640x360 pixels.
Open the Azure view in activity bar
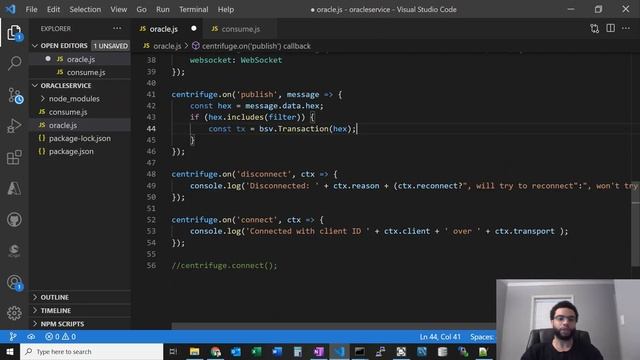(x=14, y=188)
